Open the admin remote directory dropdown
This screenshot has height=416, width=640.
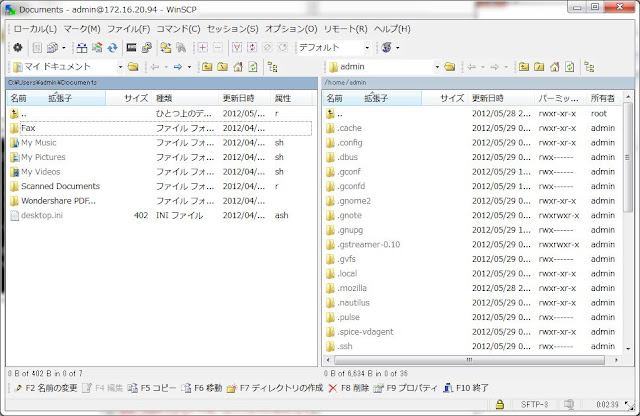(x=437, y=67)
